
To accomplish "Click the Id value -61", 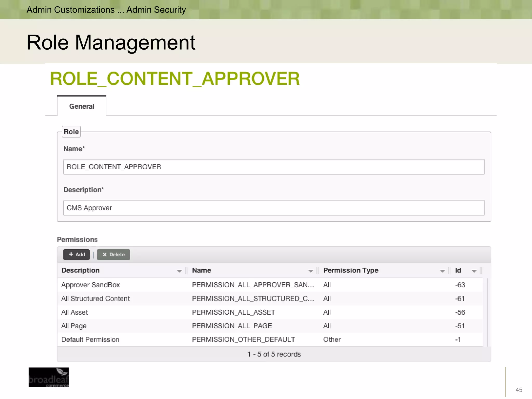I will pyautogui.click(x=460, y=298).
